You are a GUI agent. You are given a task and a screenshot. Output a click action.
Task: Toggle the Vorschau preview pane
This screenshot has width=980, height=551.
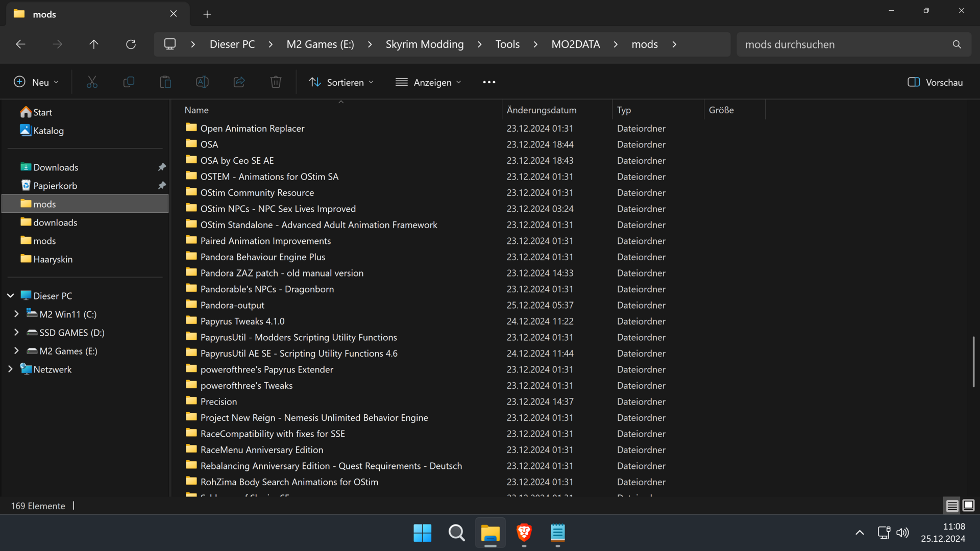(x=935, y=82)
